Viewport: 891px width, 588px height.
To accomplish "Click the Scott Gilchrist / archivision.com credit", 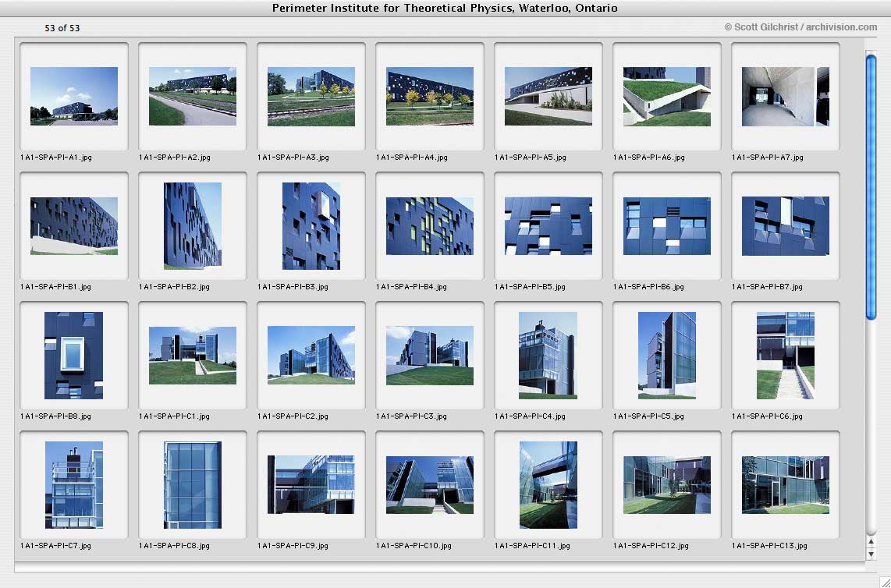I will (800, 27).
